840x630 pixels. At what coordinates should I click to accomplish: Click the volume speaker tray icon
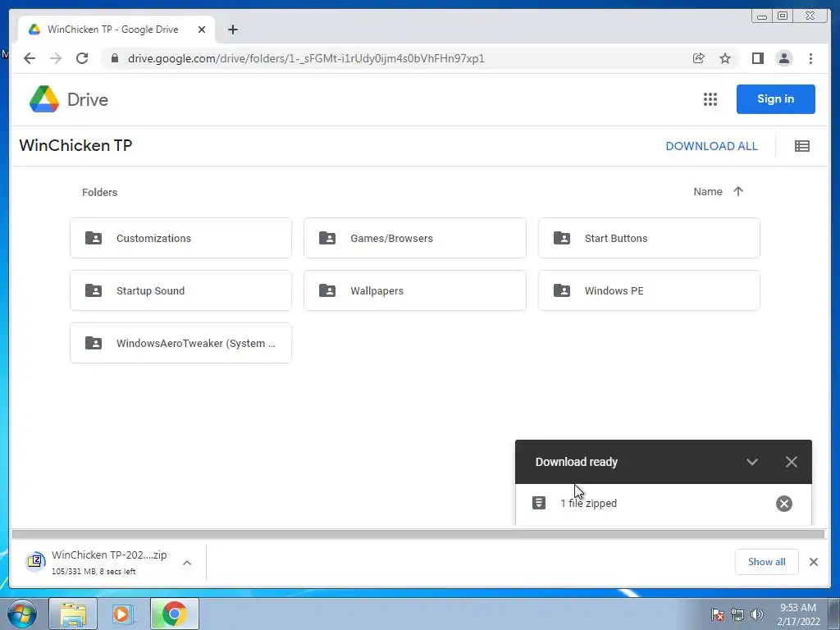click(756, 614)
